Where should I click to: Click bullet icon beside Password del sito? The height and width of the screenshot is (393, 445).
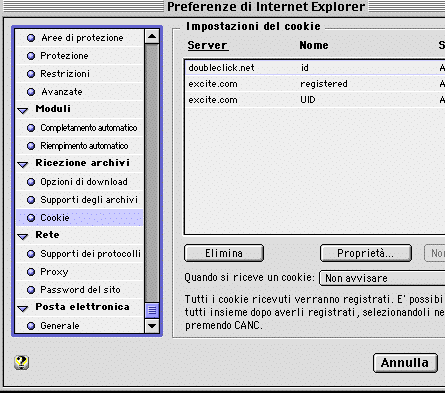point(31,290)
